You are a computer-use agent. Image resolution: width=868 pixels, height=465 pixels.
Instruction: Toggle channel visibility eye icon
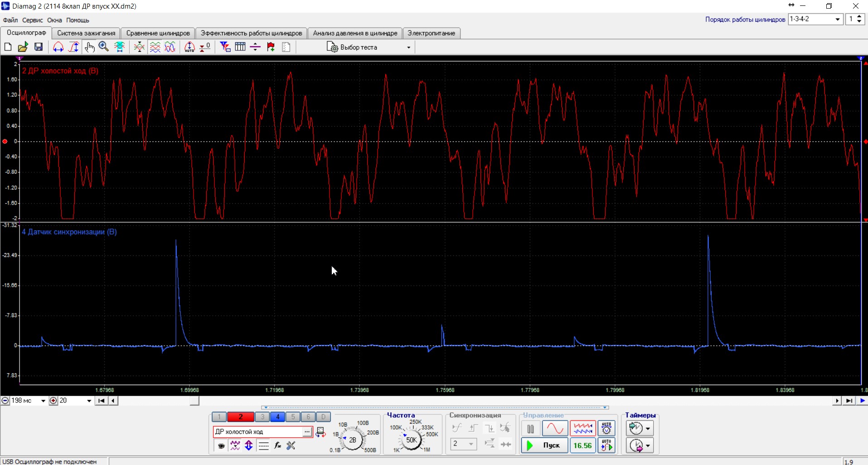point(221,446)
